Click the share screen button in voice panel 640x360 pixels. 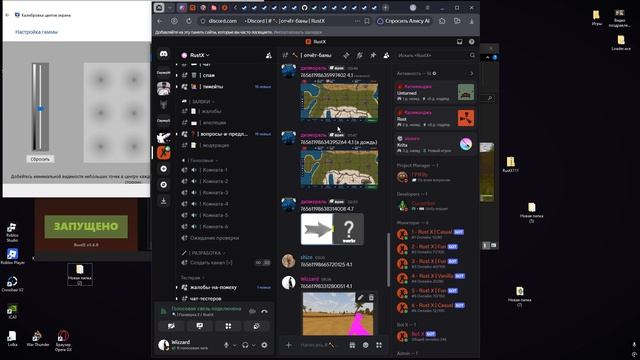(200, 326)
